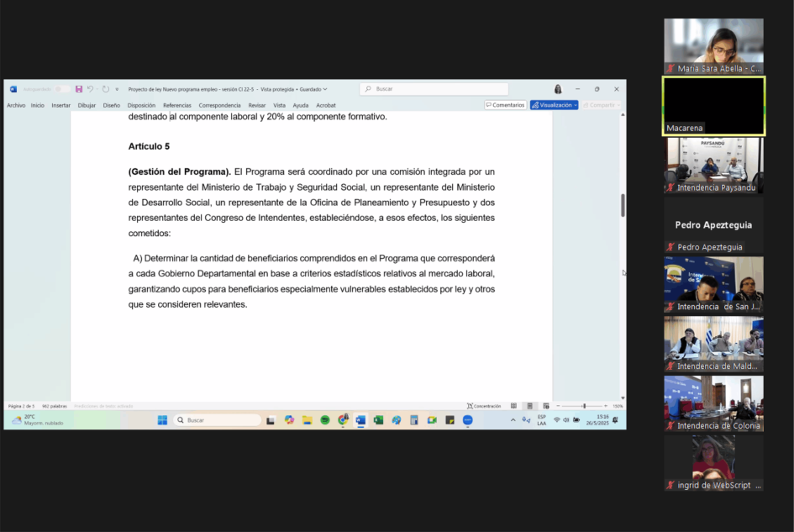Click the Compartir button
794x532 pixels.
pos(601,105)
